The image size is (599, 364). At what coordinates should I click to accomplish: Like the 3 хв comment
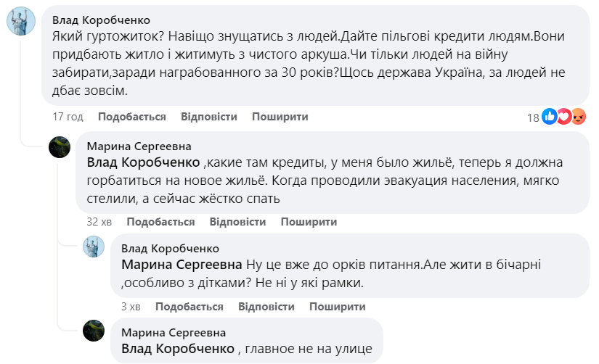(189, 307)
